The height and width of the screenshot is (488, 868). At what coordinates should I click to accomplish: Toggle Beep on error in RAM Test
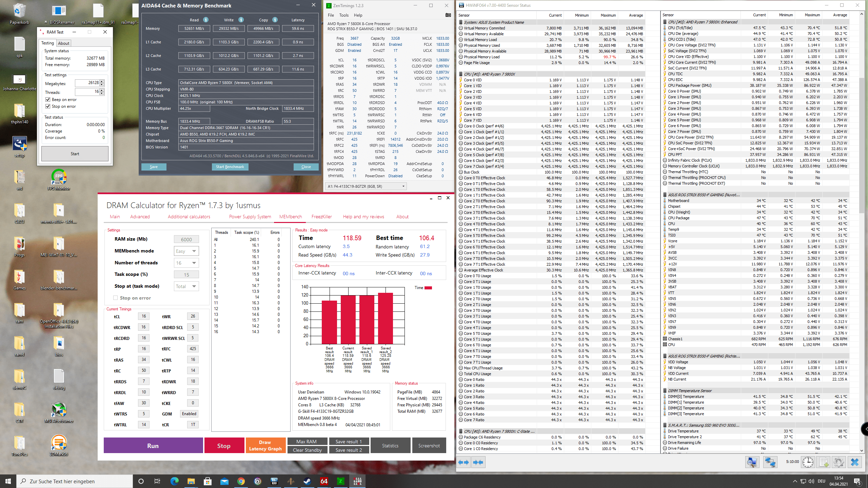click(48, 100)
